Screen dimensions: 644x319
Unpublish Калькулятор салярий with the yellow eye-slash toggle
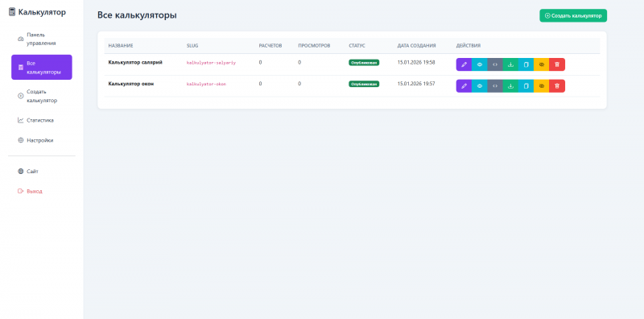click(541, 64)
